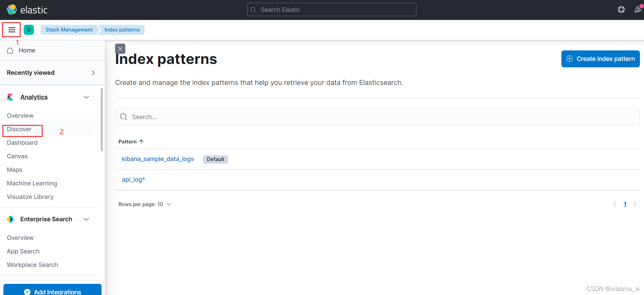The height and width of the screenshot is (295, 644).
Task: Open Analytics Overview
Action: (20, 116)
